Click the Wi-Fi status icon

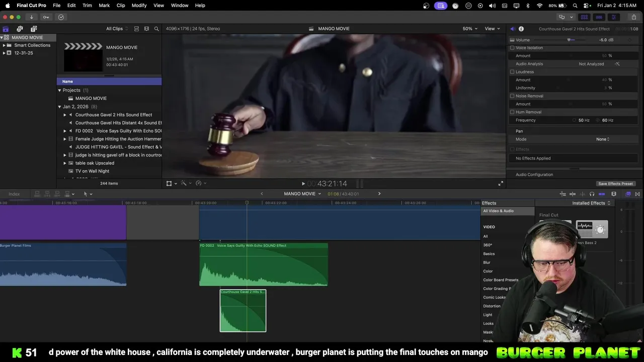click(540, 6)
